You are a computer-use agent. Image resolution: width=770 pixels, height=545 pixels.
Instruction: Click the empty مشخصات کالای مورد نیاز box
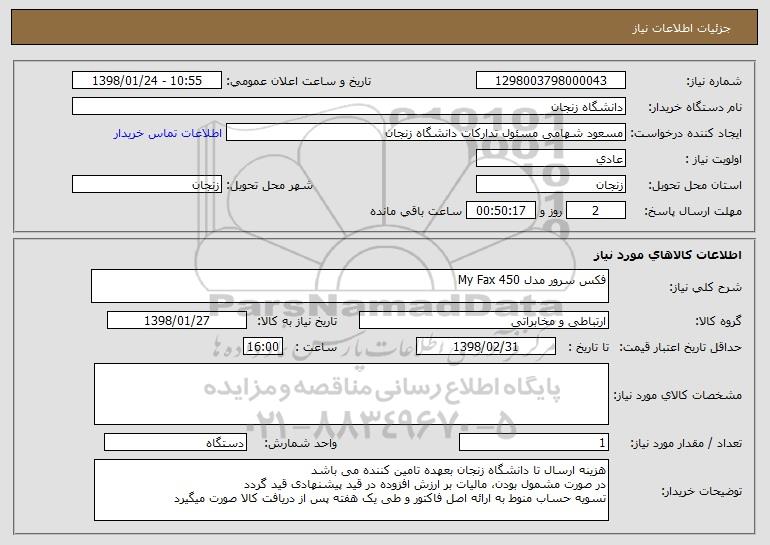[351, 394]
